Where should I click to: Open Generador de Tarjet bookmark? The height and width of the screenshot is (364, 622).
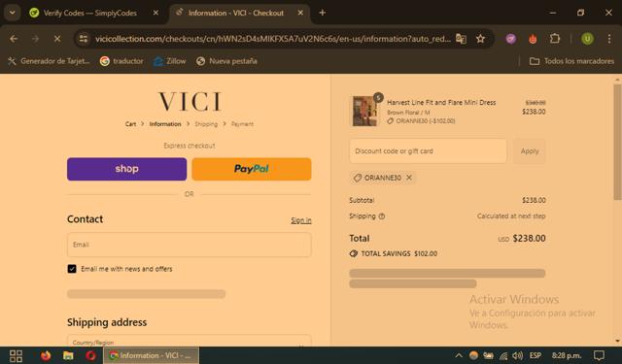point(49,61)
